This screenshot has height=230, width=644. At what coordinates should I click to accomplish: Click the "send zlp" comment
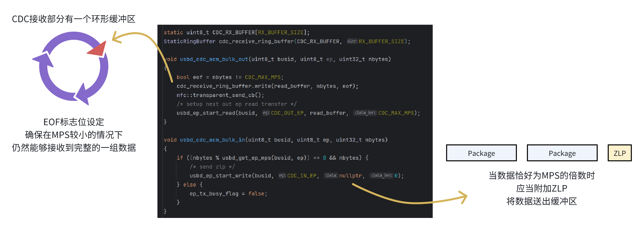click(x=212, y=167)
